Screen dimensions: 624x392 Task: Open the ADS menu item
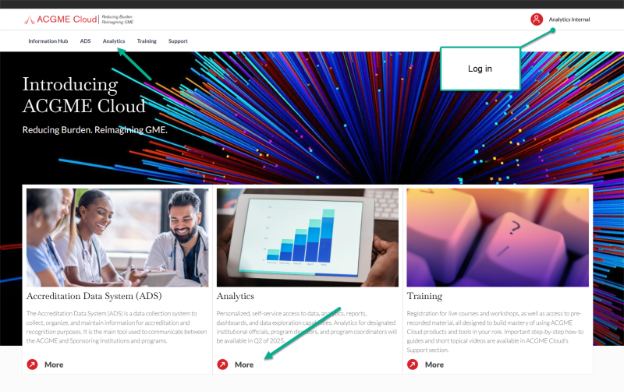tap(85, 41)
